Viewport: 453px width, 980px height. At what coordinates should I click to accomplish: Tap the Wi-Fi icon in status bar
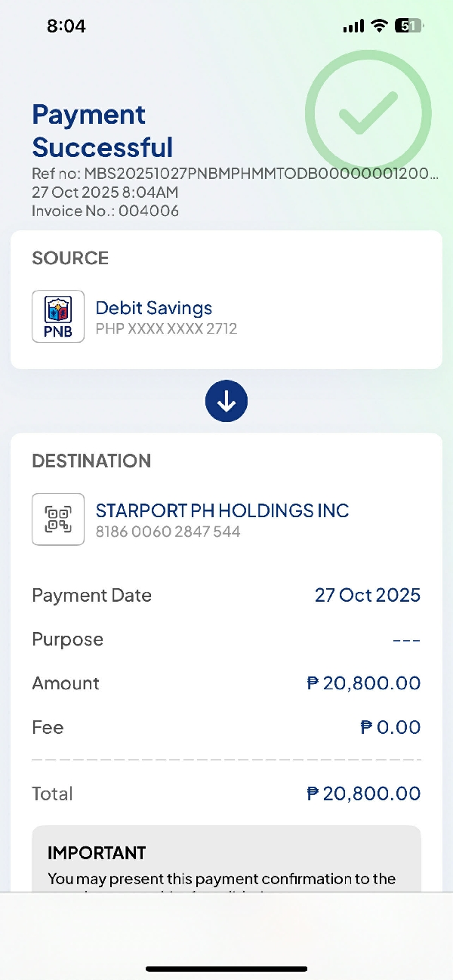pyautogui.click(x=378, y=26)
